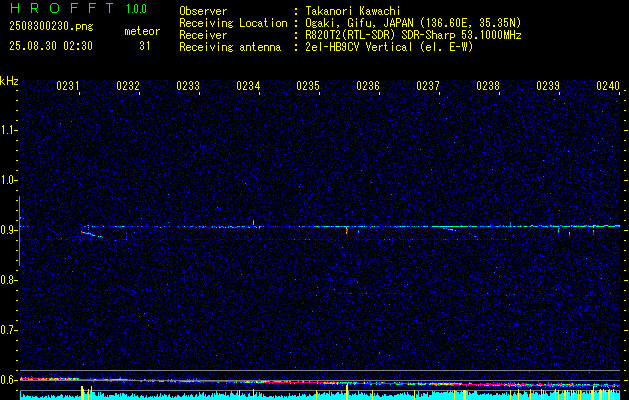Image resolution: width=629 pixels, height=400 pixels.
Task: Click the name Takanori Kawachi
Action: pyautogui.click(x=353, y=11)
